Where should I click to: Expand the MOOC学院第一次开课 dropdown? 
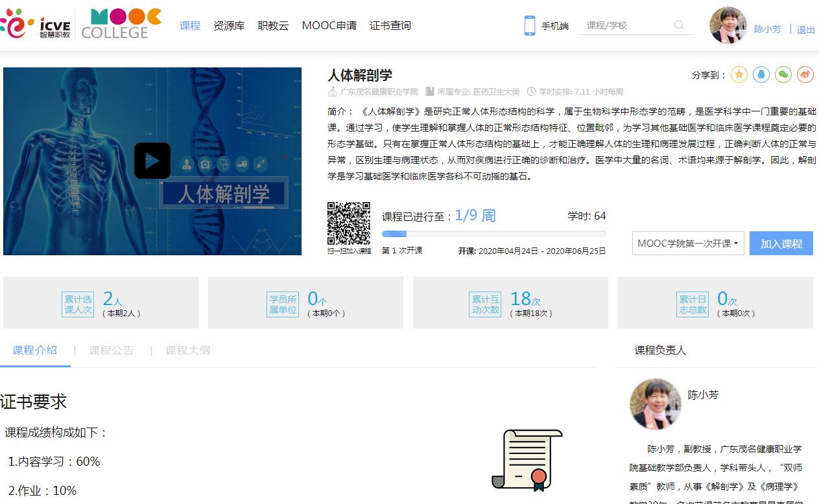pyautogui.click(x=688, y=244)
